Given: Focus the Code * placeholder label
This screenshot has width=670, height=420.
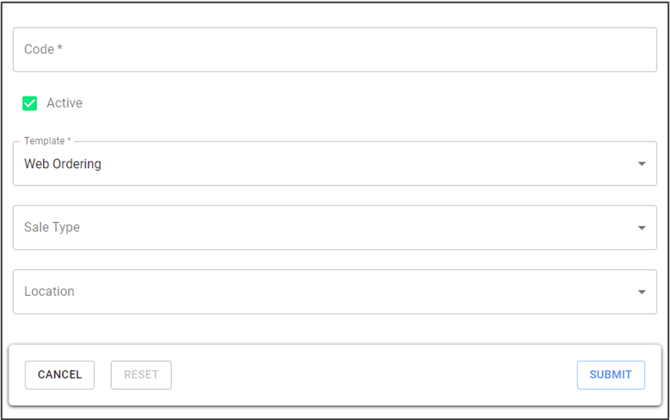Looking at the screenshot, I should (x=44, y=50).
